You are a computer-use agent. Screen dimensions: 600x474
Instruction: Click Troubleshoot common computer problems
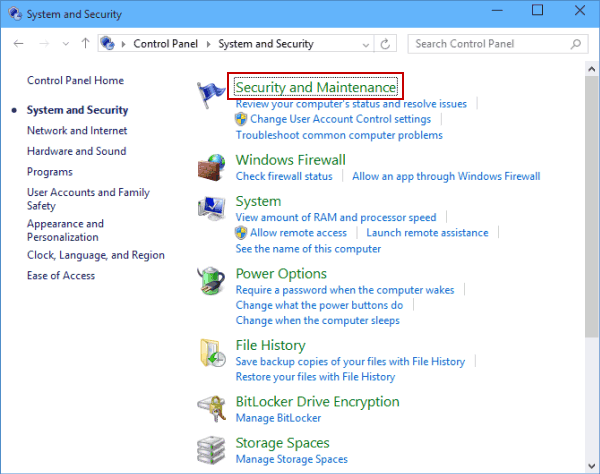(339, 135)
